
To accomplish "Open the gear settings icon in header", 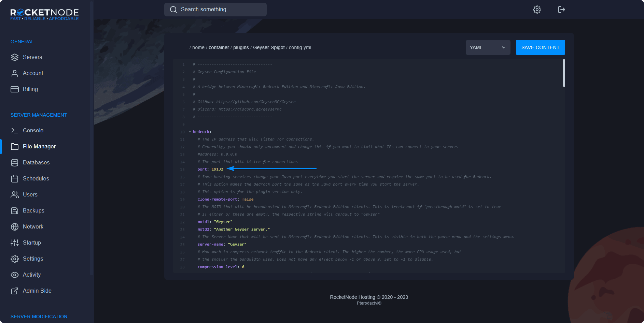I will click(537, 10).
